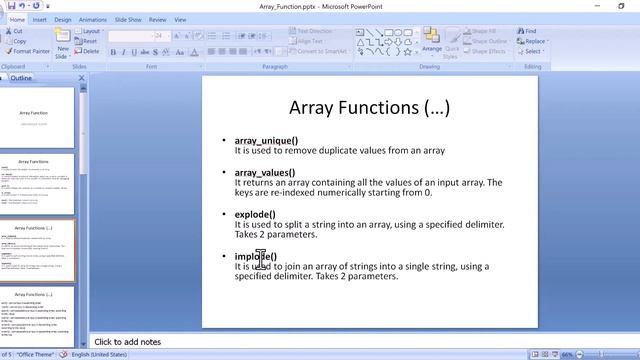Insert a text box shape
Screen dimensions: 640x360
(360, 32)
